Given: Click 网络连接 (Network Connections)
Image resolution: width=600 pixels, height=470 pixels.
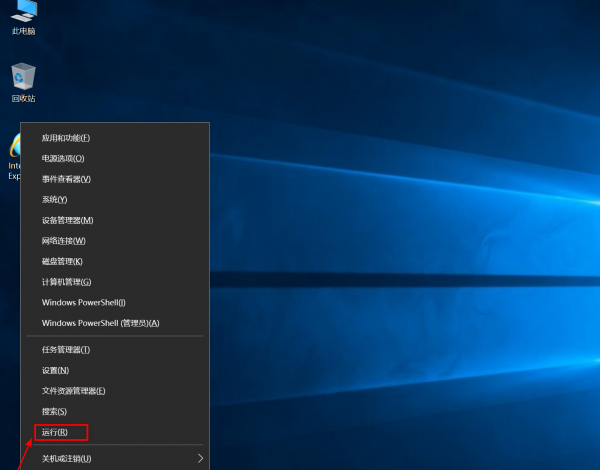Looking at the screenshot, I should [64, 241].
